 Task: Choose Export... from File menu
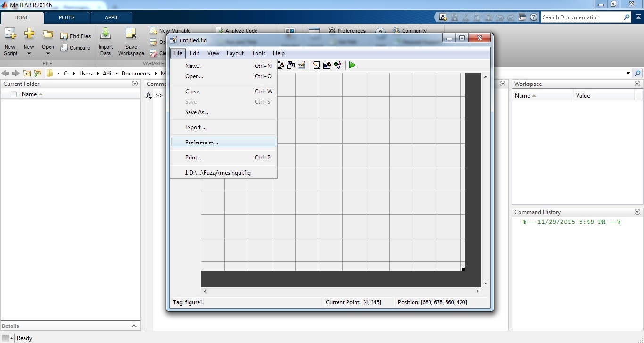[x=196, y=127]
